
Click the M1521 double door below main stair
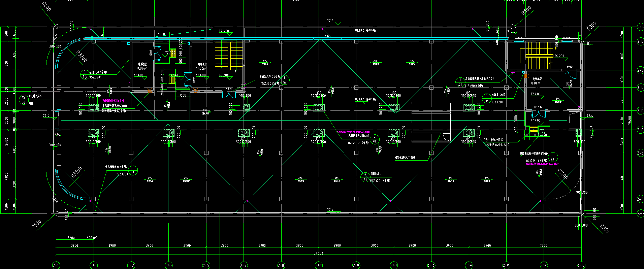[228, 94]
